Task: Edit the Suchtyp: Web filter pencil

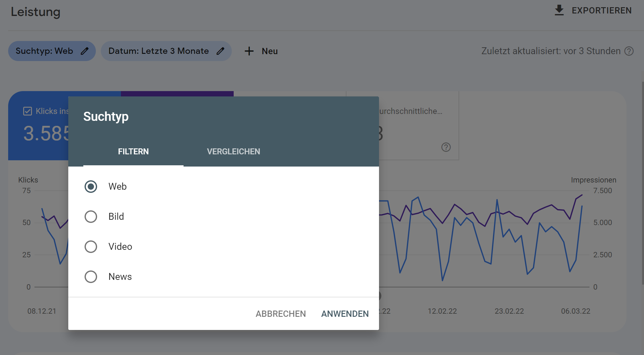Action: click(85, 51)
